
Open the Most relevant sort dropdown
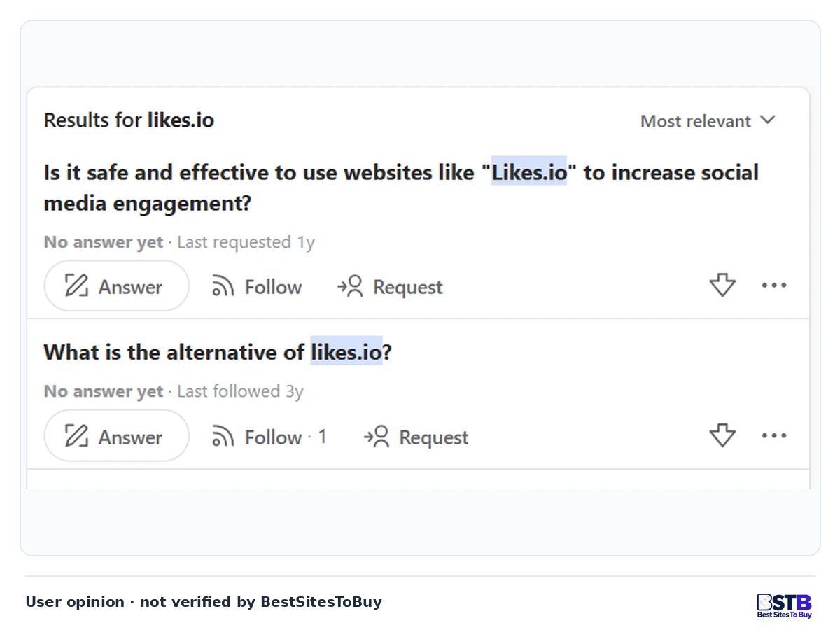pyautogui.click(x=708, y=121)
